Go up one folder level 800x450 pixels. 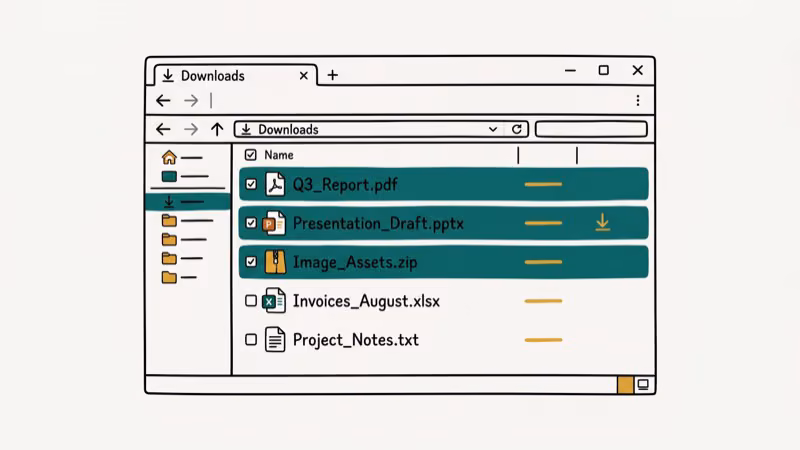217,129
